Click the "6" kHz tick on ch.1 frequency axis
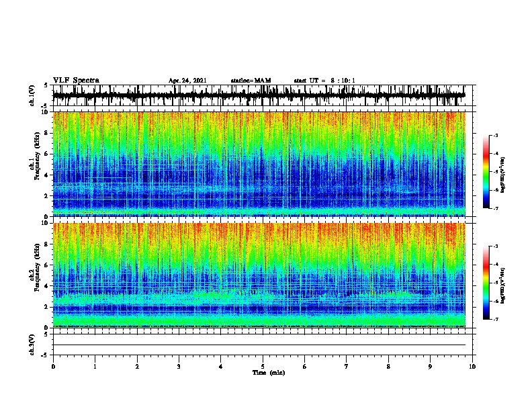 (x=47, y=154)
